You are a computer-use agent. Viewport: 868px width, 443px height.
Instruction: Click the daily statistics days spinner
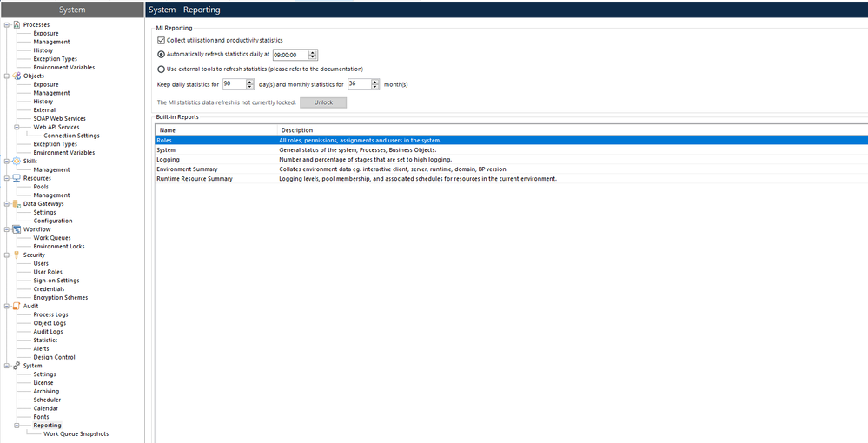pos(249,84)
